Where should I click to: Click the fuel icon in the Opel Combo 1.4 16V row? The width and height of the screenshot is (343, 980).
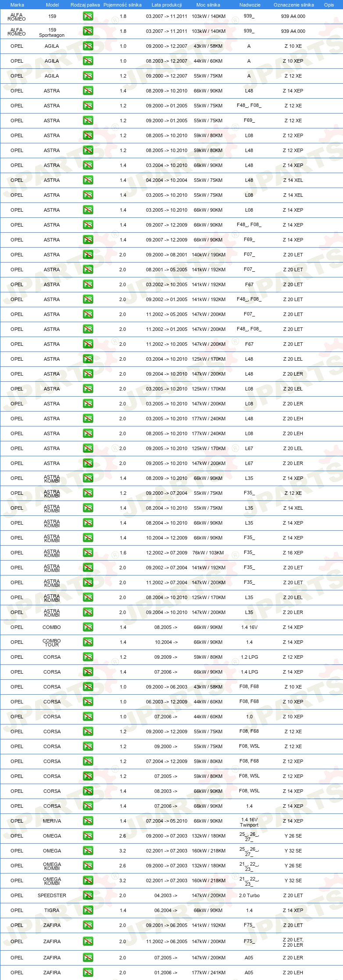pyautogui.click(x=88, y=627)
